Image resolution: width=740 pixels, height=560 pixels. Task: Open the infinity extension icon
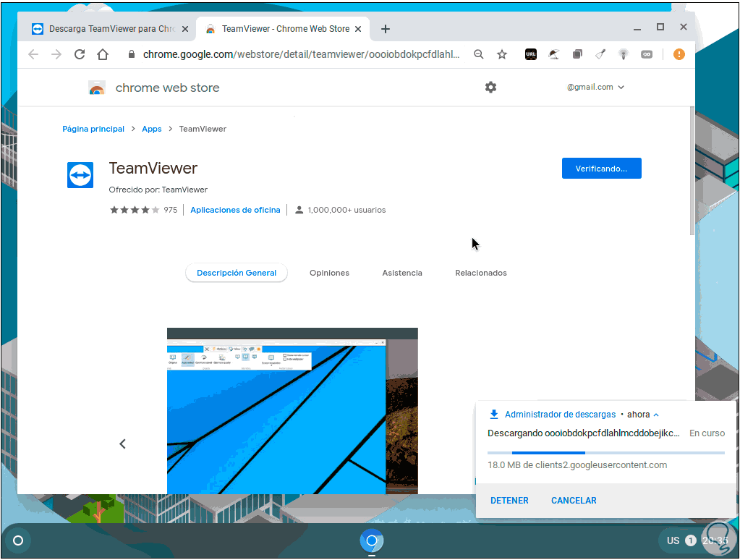tap(647, 55)
